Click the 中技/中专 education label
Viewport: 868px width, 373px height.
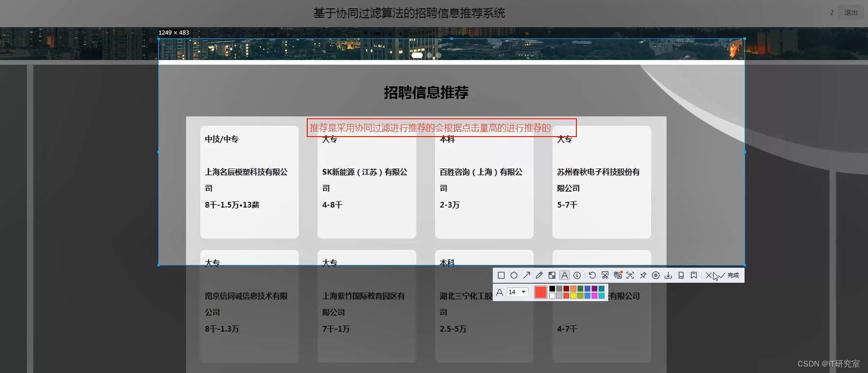pos(222,139)
